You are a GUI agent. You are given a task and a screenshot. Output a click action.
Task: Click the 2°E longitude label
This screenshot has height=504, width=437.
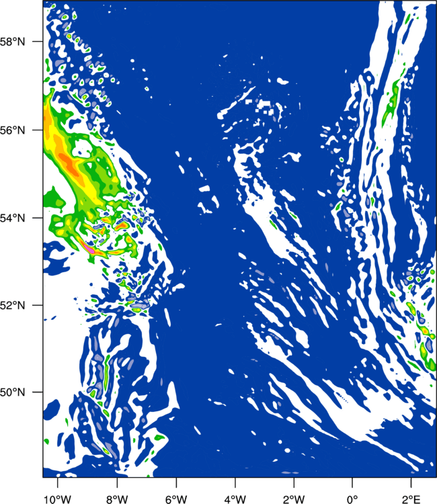point(411,499)
